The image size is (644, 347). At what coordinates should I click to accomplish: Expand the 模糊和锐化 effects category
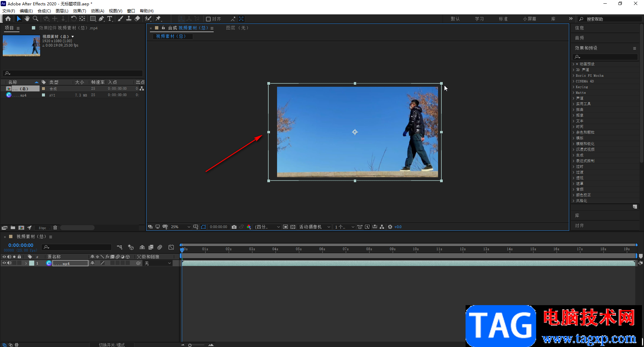coord(573,144)
